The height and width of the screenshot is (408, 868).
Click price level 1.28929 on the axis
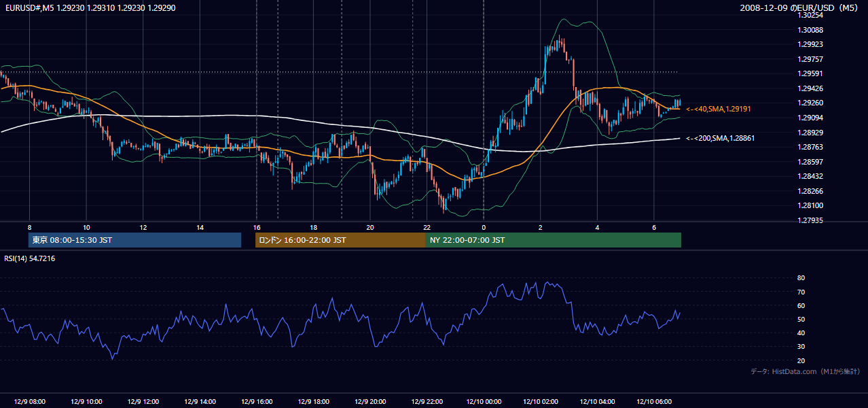[x=810, y=133]
